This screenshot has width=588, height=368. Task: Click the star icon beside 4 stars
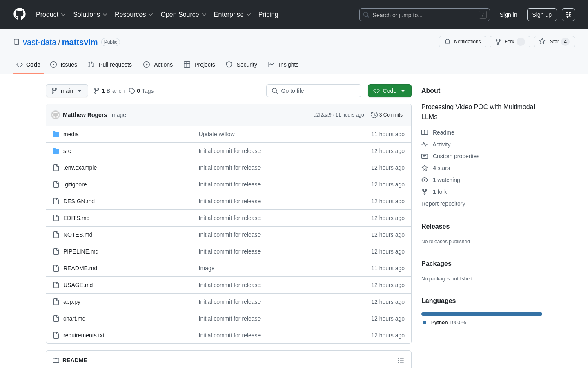(x=425, y=168)
